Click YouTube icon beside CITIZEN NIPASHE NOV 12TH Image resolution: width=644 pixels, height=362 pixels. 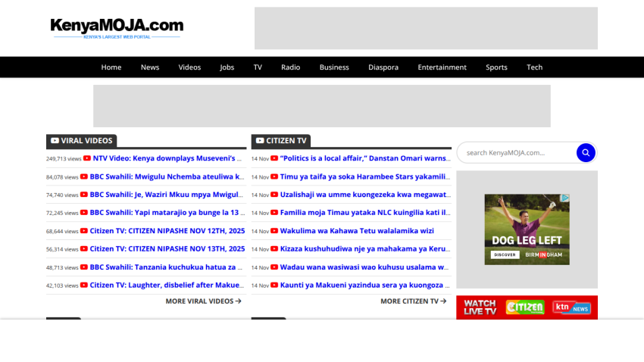[84, 231]
